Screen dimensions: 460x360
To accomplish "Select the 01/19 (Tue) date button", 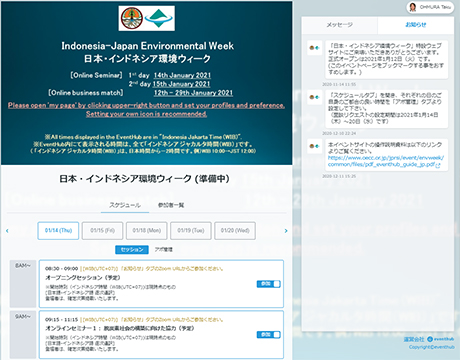I will [x=191, y=231].
